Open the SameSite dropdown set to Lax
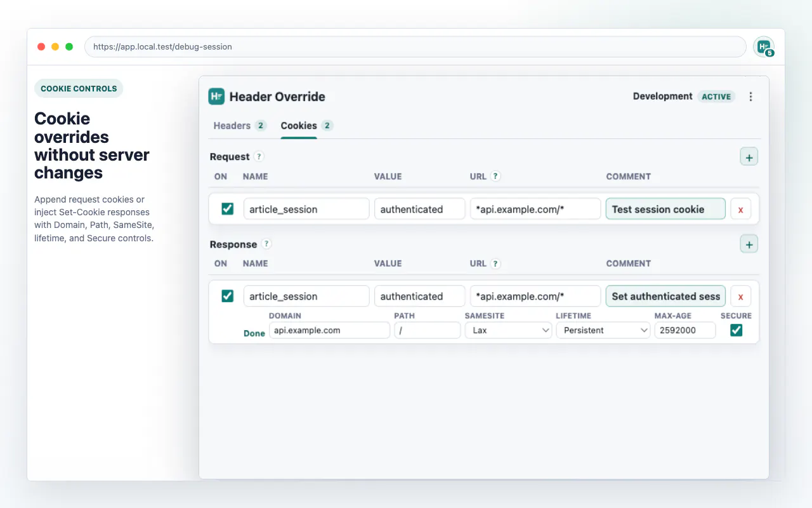The width and height of the screenshot is (812, 508). click(508, 330)
